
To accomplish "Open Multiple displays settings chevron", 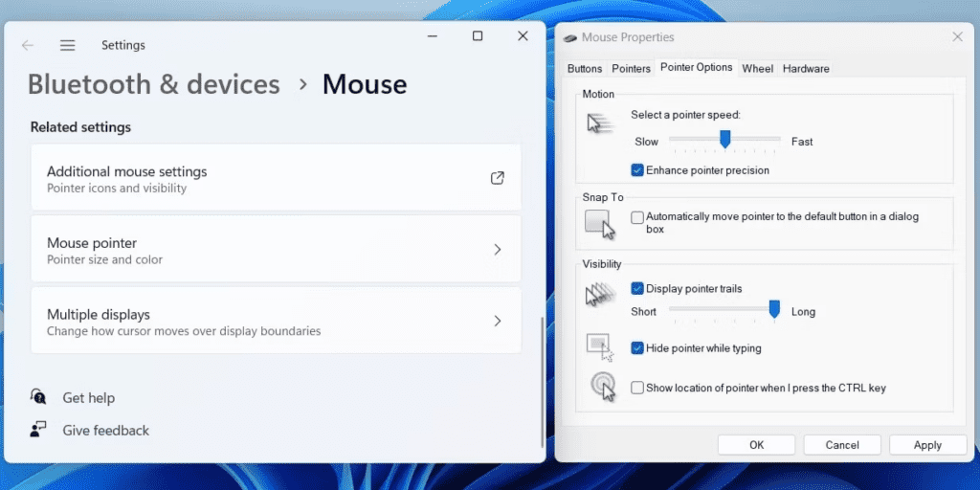I will tap(497, 322).
